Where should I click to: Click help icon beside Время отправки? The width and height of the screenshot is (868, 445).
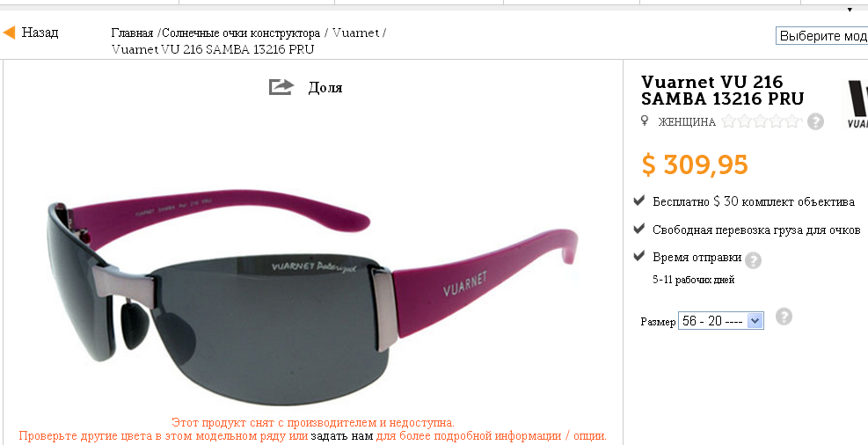[x=753, y=260]
